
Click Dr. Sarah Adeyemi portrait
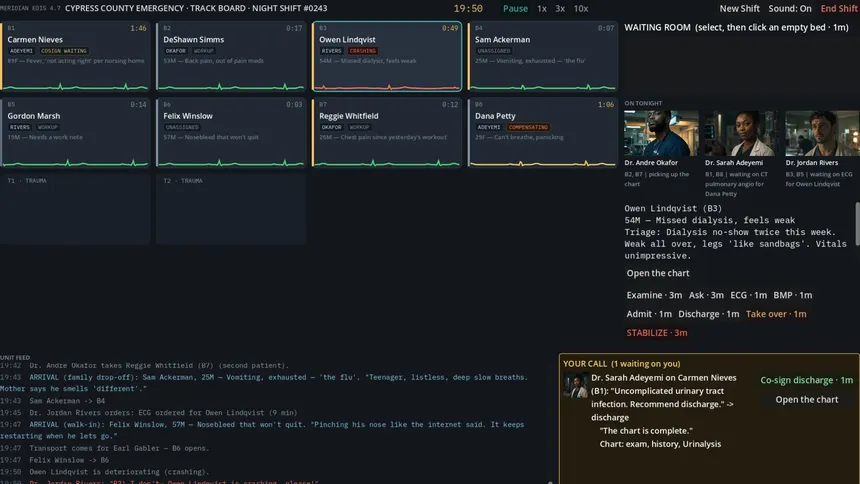tap(741, 133)
